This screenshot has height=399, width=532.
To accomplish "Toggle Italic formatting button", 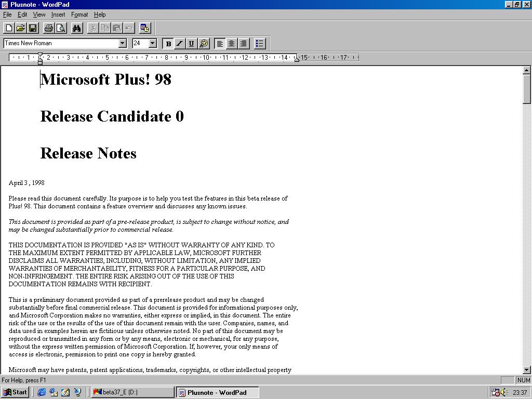I will [180, 44].
